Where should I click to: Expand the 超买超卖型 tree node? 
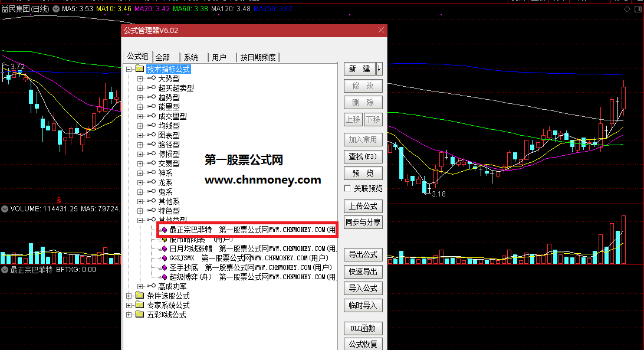click(x=140, y=88)
